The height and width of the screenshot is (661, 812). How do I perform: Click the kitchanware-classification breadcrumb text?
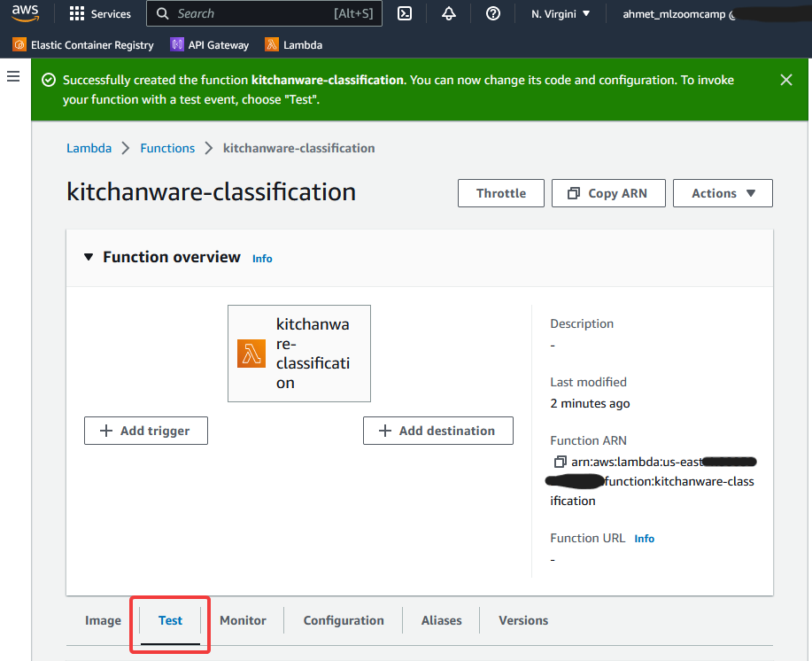(298, 148)
